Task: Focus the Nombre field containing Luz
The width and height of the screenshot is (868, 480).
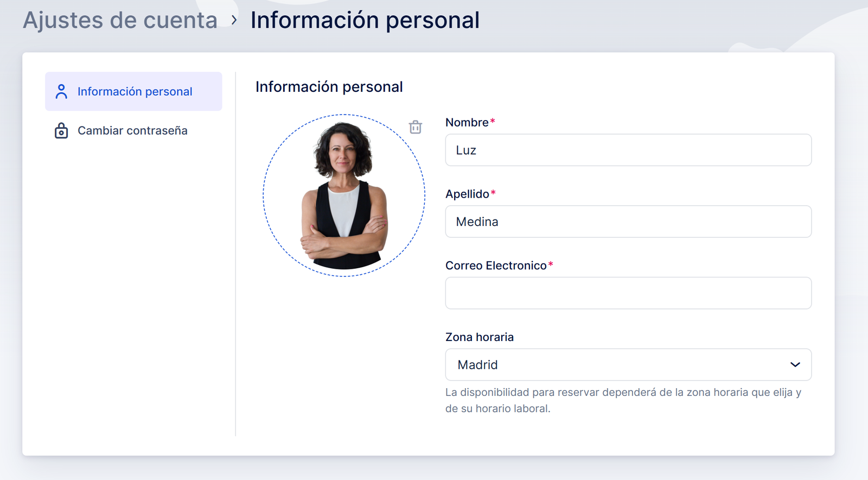Action: [x=628, y=150]
